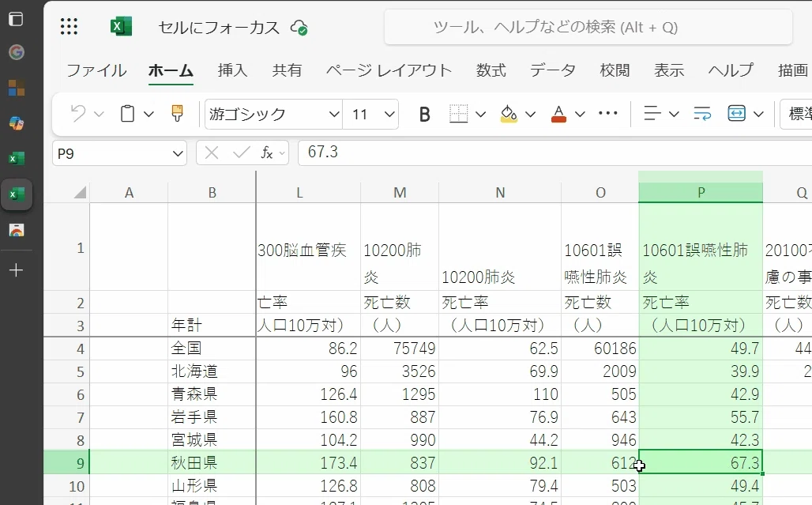Apply the yellow fill color bucket
Screen dimensions: 812x505
coord(509,114)
